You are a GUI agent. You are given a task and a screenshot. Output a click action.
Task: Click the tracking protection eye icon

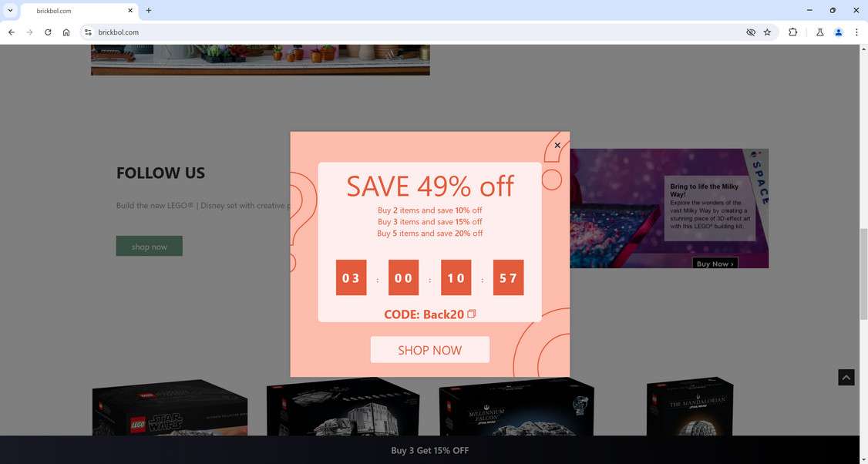751,32
